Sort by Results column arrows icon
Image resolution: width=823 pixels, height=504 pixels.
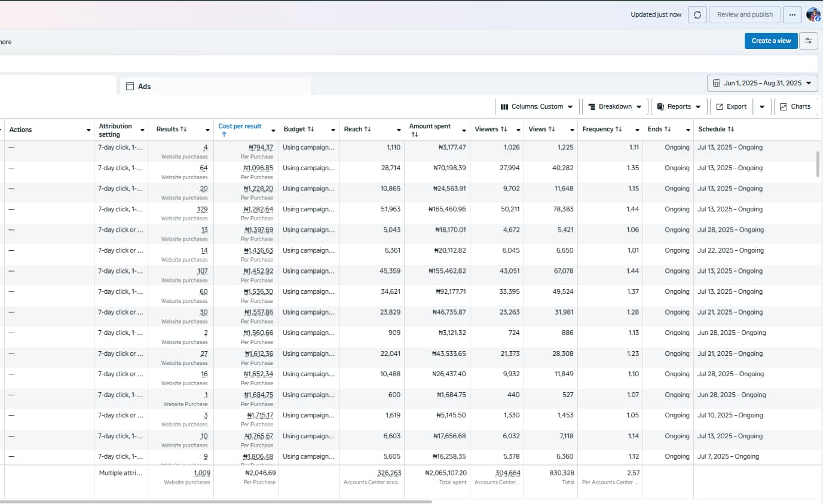183,130
